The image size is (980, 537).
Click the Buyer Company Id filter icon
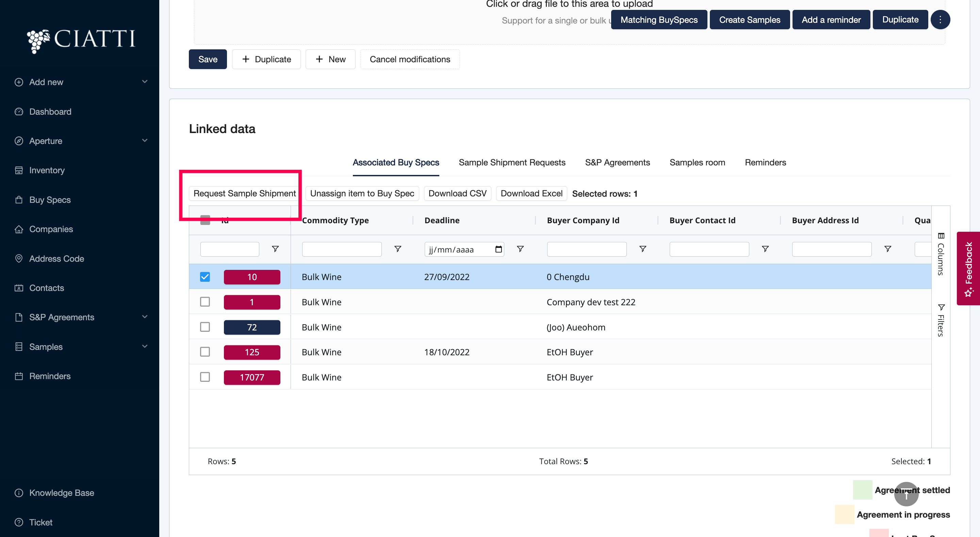[642, 249]
